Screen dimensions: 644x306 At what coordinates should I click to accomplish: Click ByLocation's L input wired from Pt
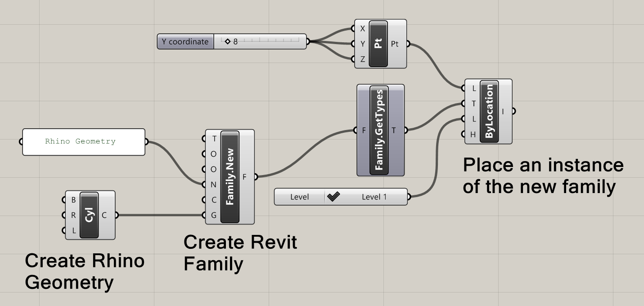(x=473, y=88)
